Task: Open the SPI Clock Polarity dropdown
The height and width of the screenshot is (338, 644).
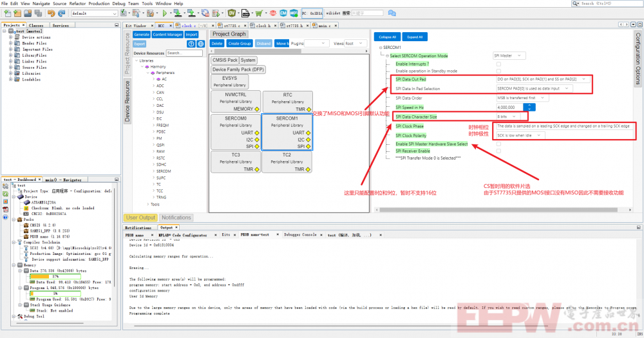Action: (520, 135)
